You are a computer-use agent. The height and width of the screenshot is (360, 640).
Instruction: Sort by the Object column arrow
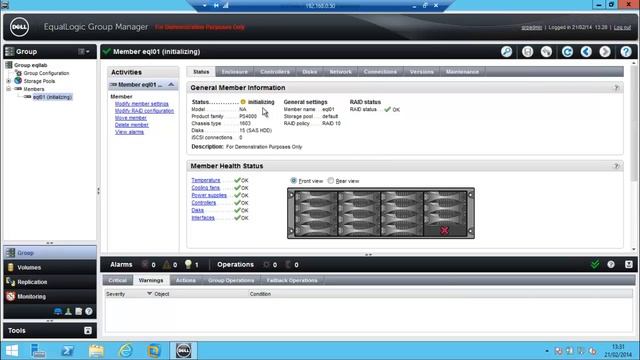click(x=149, y=293)
